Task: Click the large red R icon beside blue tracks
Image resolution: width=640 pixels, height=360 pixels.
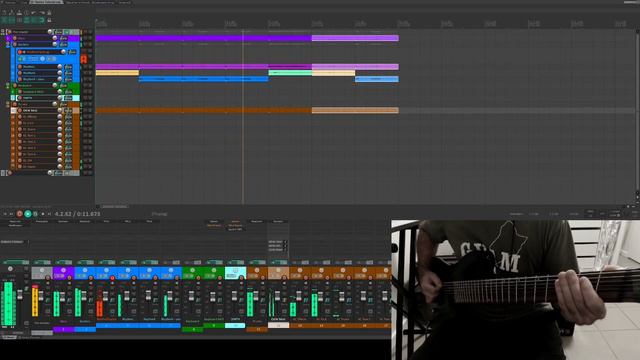Action: pyautogui.click(x=84, y=59)
